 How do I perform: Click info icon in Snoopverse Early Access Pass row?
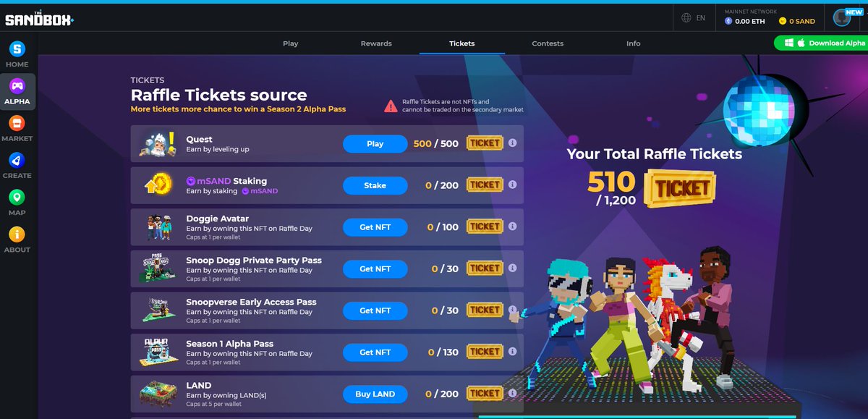click(512, 310)
